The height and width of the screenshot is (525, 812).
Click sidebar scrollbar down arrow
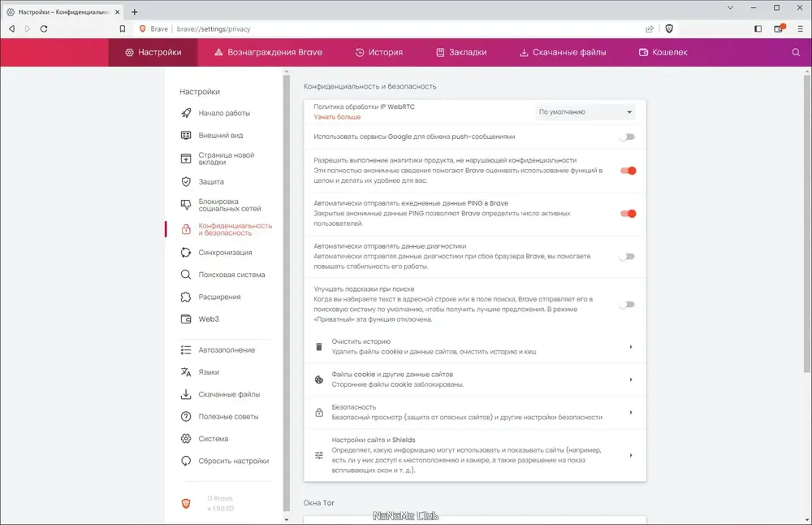[287, 519]
